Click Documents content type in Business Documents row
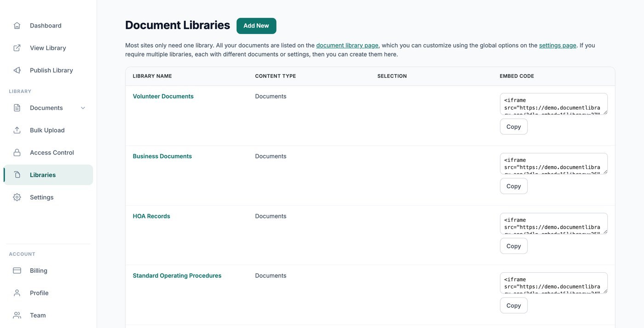This screenshot has height=328, width=644. click(x=270, y=156)
